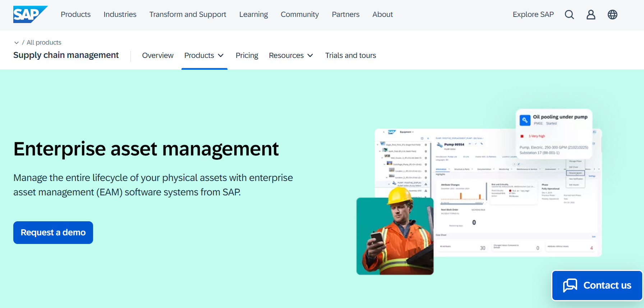Expand the breadcrumb chevron before All products

16,42
